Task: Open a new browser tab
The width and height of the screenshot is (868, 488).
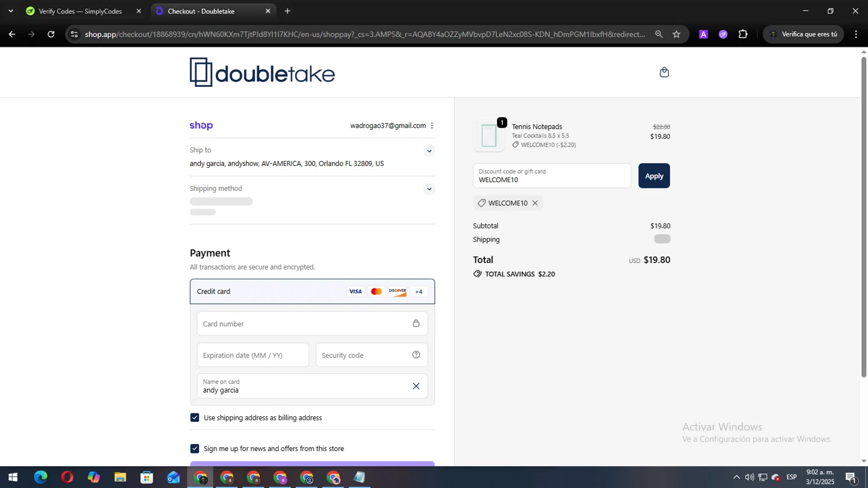Action: pos(288,11)
